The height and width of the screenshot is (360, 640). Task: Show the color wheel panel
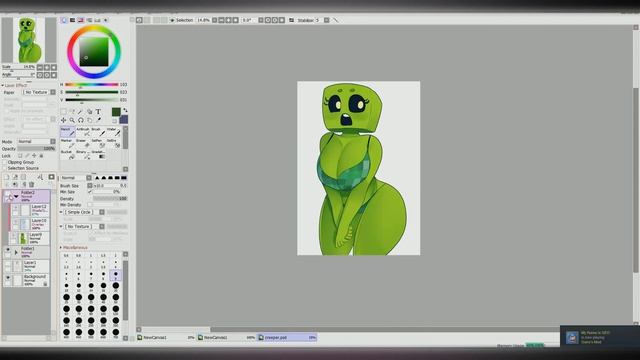64,20
